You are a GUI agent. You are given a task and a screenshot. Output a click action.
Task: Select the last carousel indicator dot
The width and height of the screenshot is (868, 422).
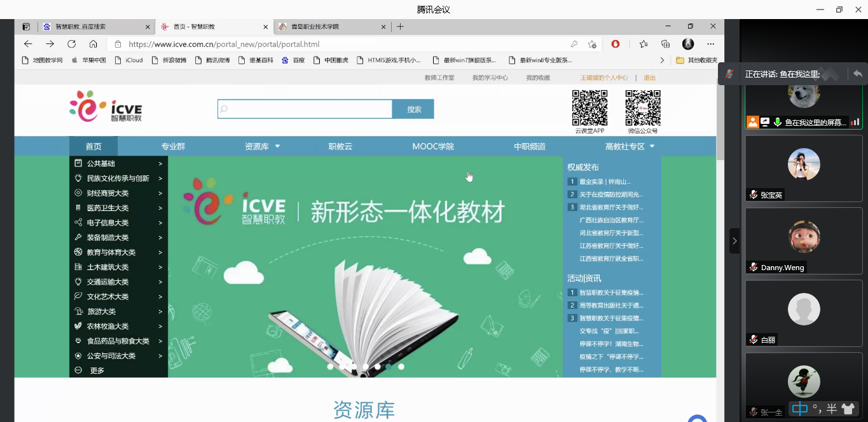click(401, 367)
